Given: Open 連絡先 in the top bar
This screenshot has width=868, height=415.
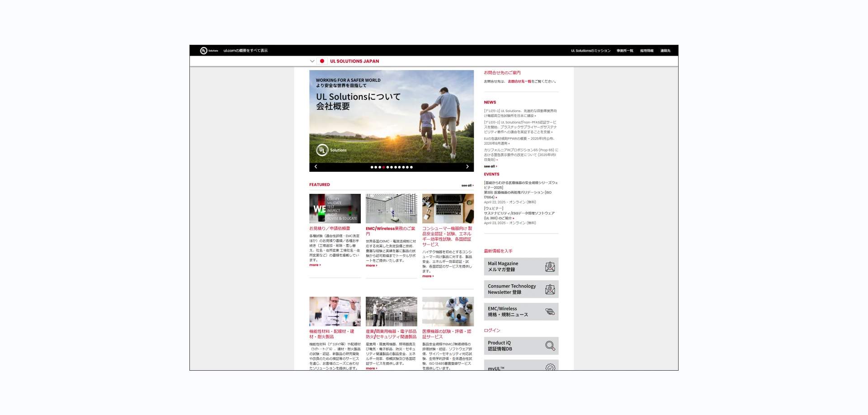Looking at the screenshot, I should coord(665,51).
